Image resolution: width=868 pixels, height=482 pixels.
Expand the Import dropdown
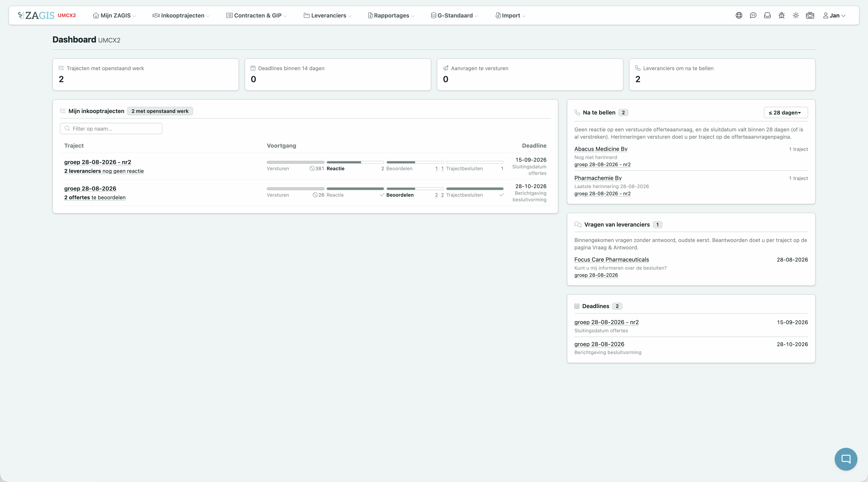tap(510, 15)
